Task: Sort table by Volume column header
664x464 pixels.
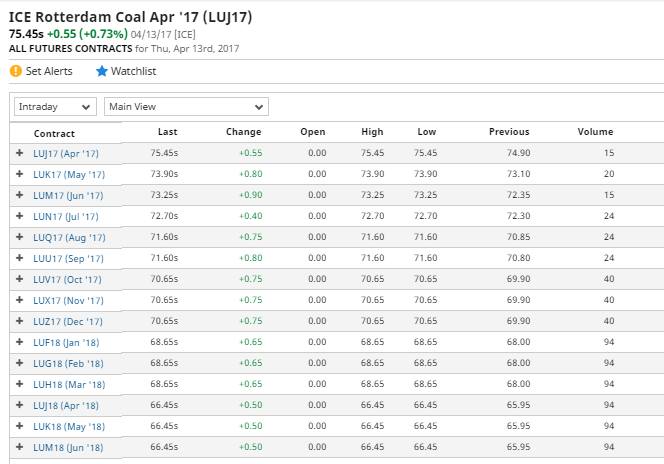Action: point(595,132)
